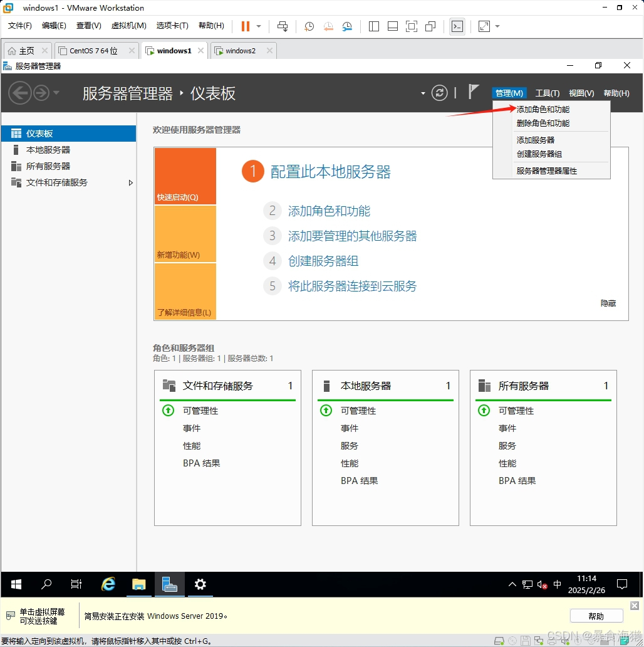
Task: Expand the 文件和存储服务 sidebar arrow
Action: click(131, 183)
